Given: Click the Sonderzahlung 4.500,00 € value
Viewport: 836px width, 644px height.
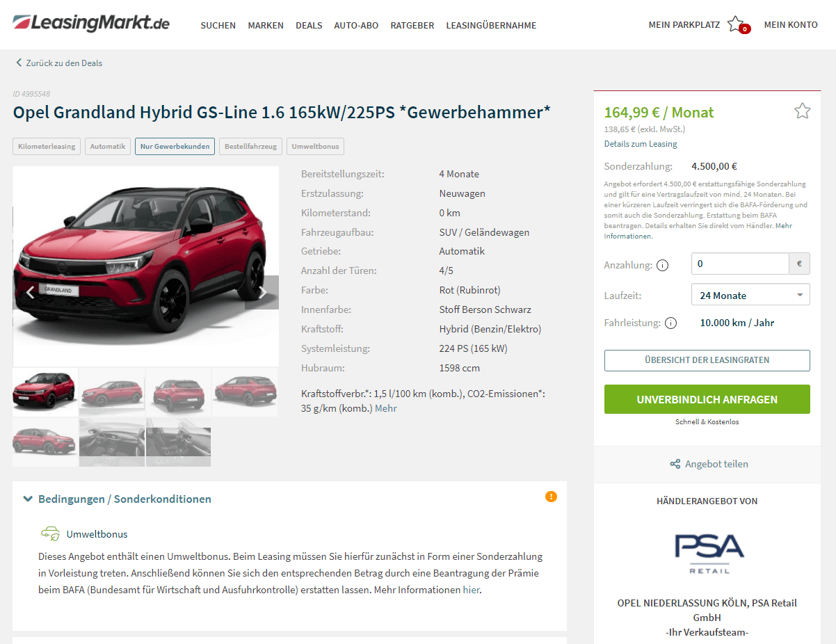Looking at the screenshot, I should click(x=714, y=166).
